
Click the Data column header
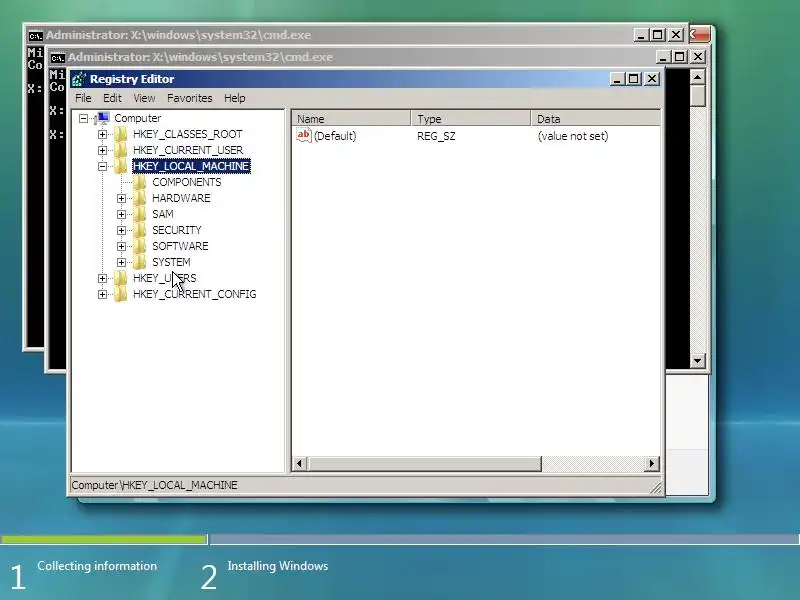coord(595,119)
